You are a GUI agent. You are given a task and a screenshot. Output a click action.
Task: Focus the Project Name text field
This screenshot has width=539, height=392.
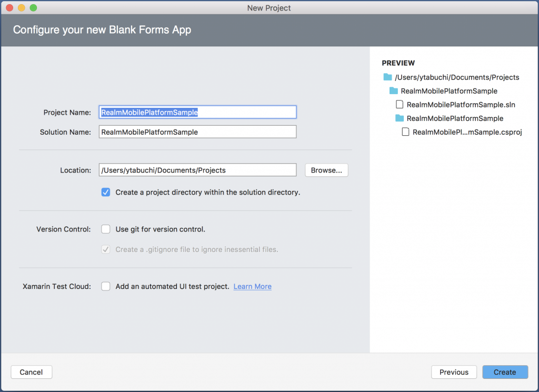(x=198, y=113)
